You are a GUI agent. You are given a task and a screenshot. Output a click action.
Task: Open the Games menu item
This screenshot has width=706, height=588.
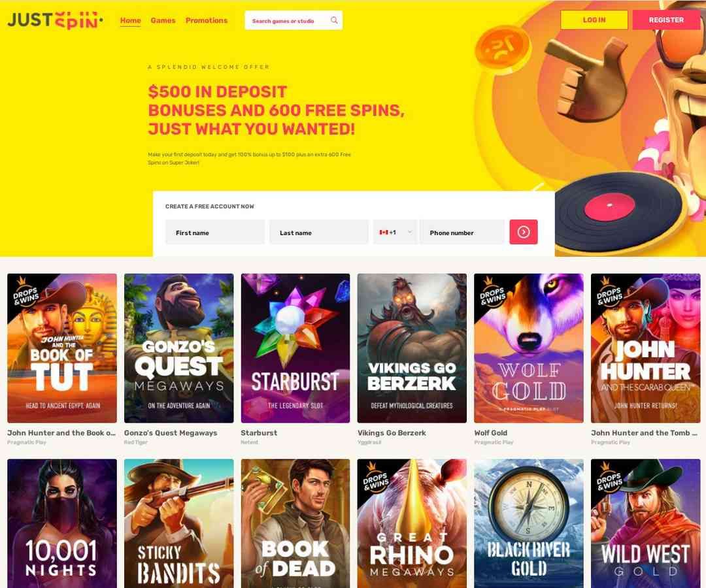163,20
